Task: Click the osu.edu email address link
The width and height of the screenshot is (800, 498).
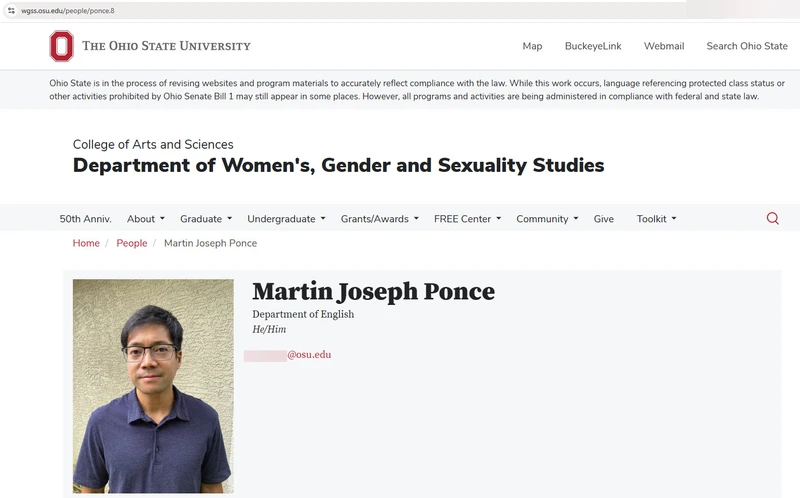Action: [288, 355]
